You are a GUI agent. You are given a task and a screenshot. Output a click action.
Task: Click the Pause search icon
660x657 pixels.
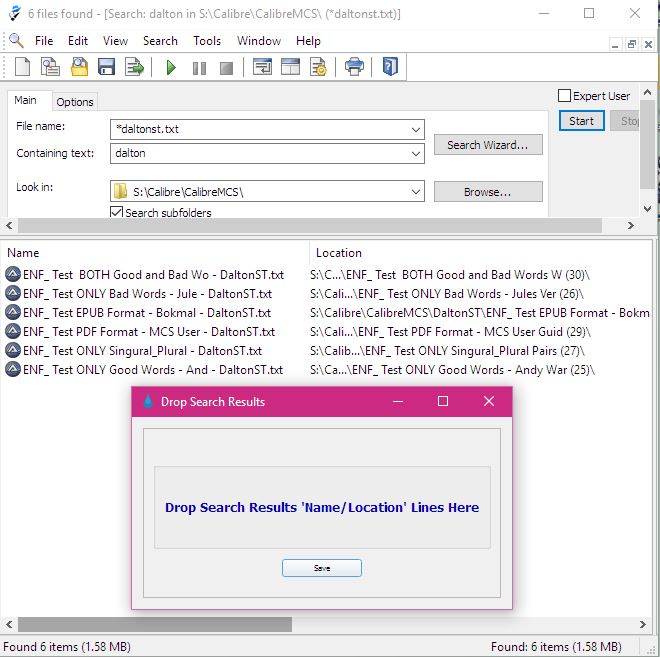tap(199, 68)
